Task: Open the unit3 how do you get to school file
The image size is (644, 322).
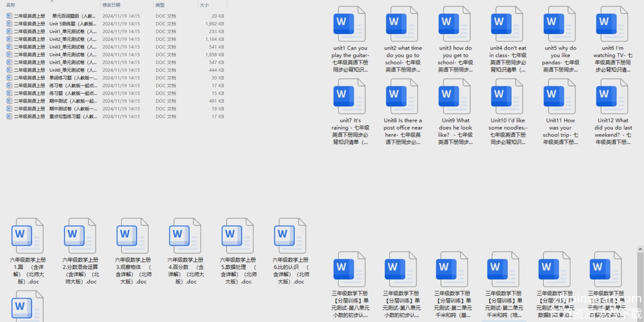Action: coord(454,25)
